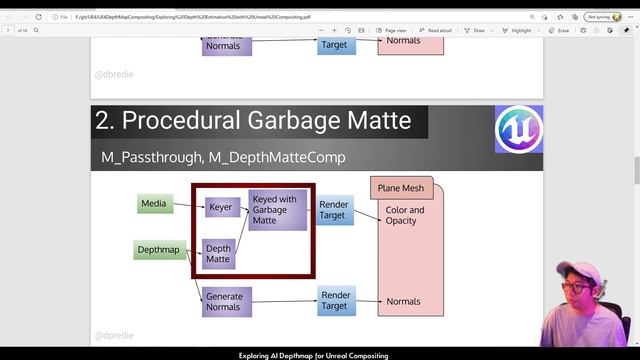Screen dimensions: 640x360
Task: Click the browser forward arrow
Action: 24,17
